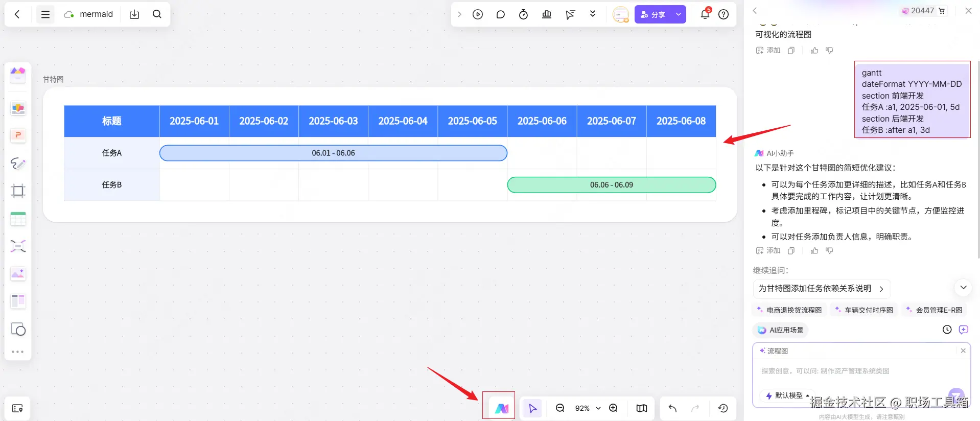This screenshot has height=421, width=980.
Task: Click the purple Share button
Action: [653, 14]
